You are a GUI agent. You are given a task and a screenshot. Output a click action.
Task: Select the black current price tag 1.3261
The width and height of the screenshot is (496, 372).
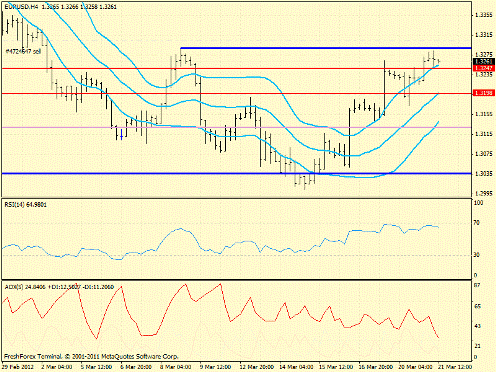(x=484, y=62)
